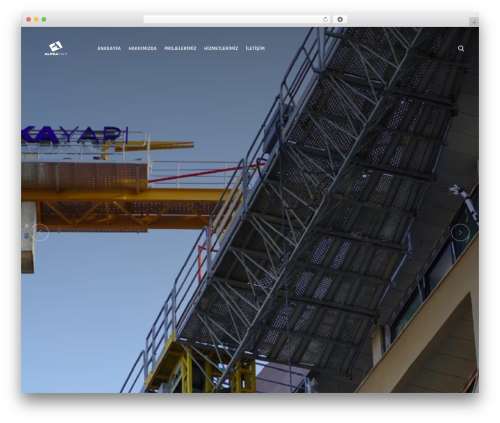Minimize the window with yellow button

pos(36,19)
